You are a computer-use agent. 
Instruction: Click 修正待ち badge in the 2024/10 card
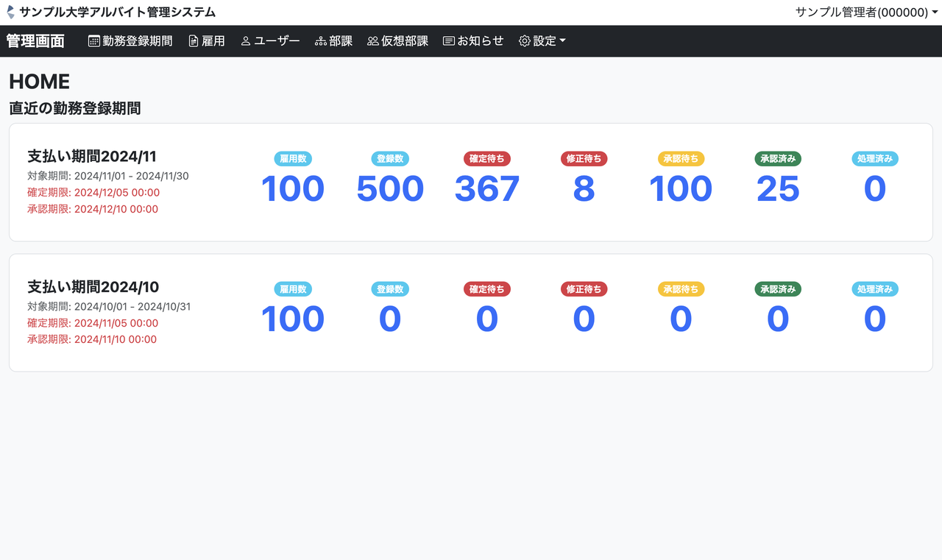tap(584, 289)
